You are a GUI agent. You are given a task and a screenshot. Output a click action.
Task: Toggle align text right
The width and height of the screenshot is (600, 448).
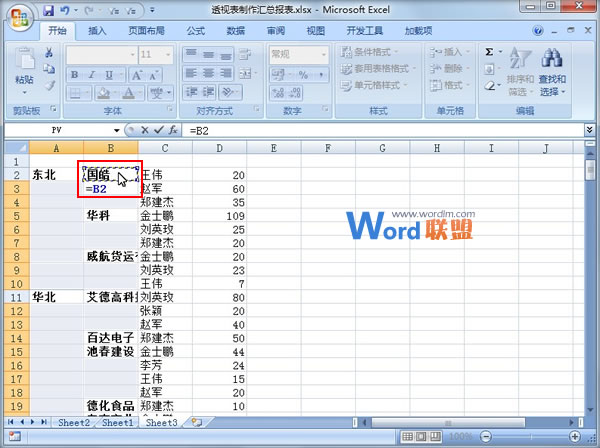click(226, 73)
